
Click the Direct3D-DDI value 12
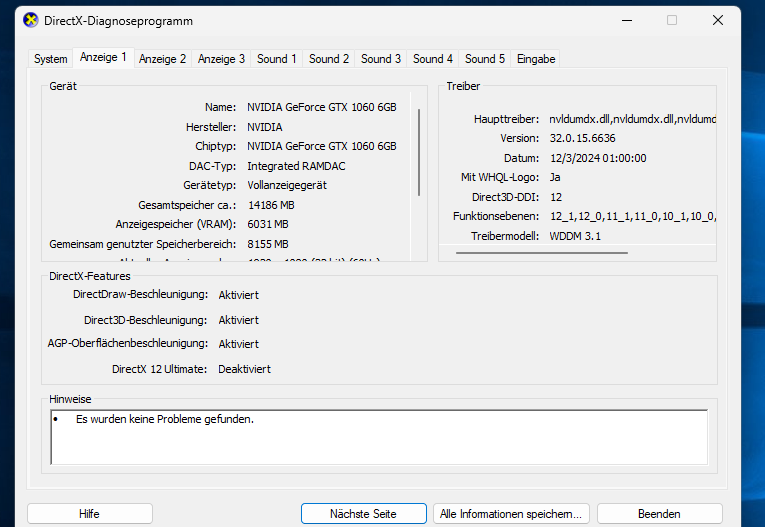(556, 197)
